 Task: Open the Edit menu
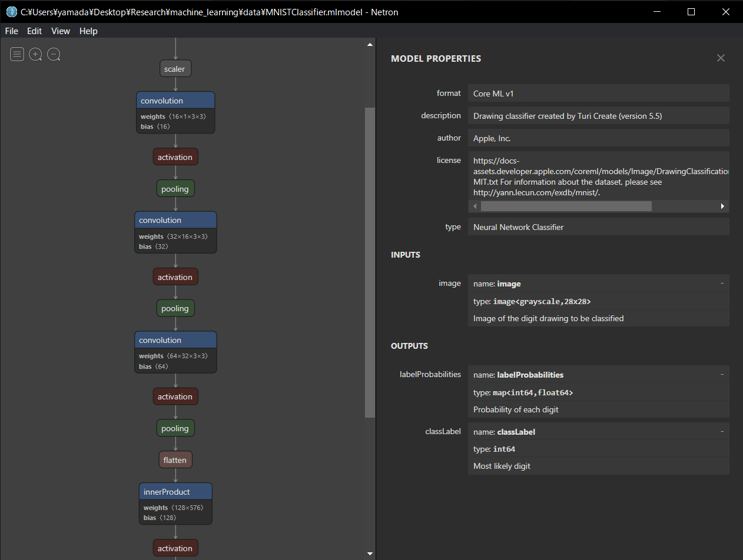point(34,31)
